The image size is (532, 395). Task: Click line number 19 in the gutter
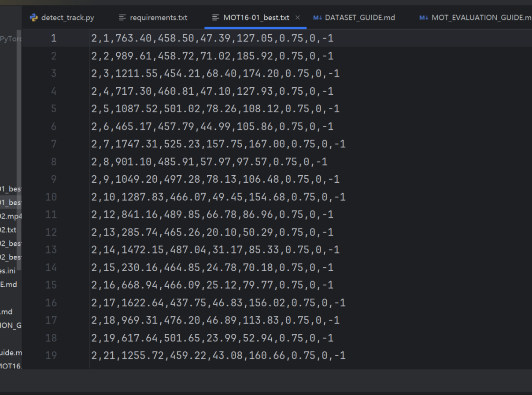click(51, 355)
